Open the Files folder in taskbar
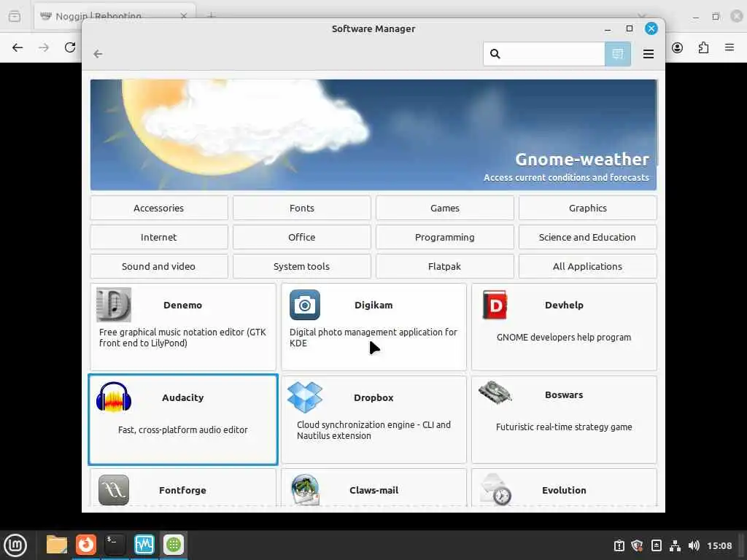This screenshot has width=747, height=560. (57, 545)
